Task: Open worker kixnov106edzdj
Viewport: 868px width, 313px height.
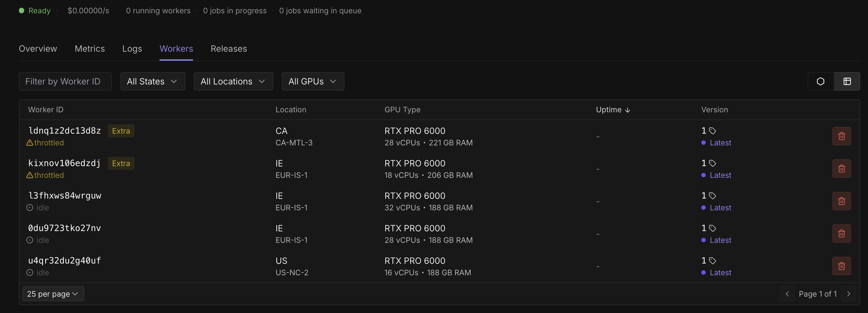Action: tap(65, 163)
